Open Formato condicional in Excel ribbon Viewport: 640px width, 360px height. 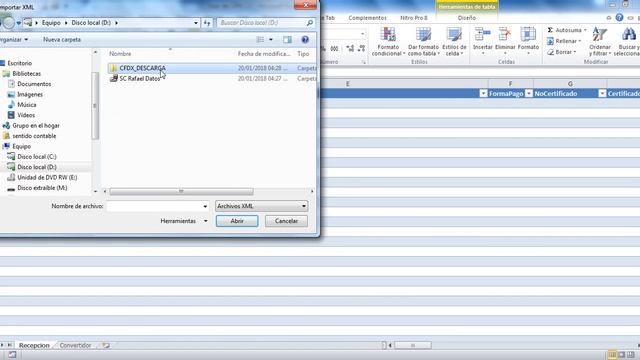[388, 42]
